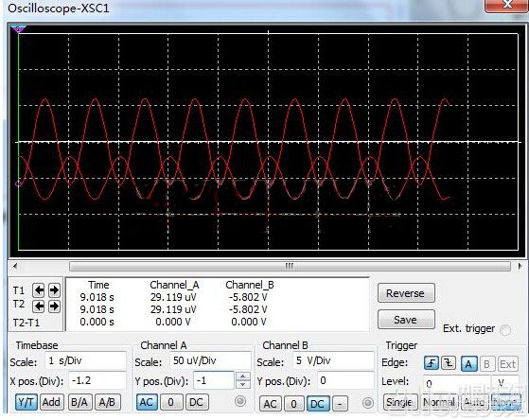Image resolution: width=529 pixels, height=420 pixels.
Task: Select None trigger mode
Action: coord(505,402)
